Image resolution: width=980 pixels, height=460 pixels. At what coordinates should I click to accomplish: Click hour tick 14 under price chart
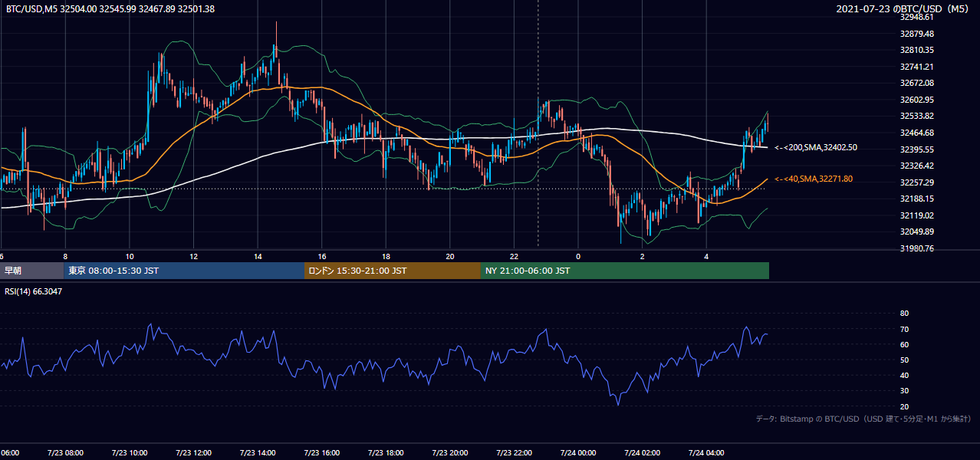point(258,256)
